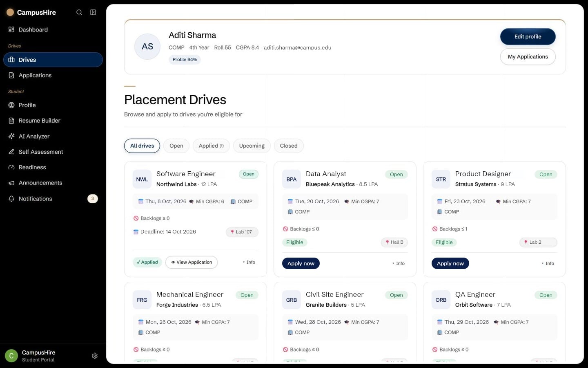Click Open status on Product Designer card
The height and width of the screenshot is (368, 588).
546,175
